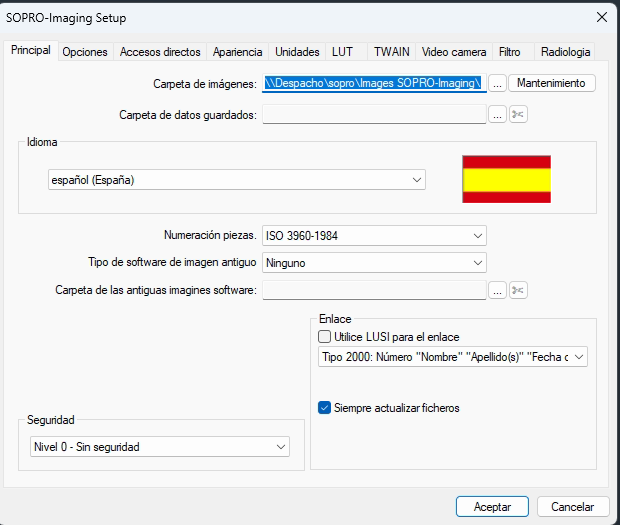Enable Utilice LUSI para el enlace

coord(324,337)
